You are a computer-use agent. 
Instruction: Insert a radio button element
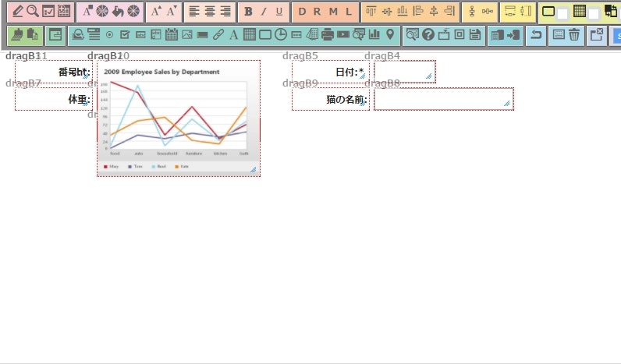click(109, 35)
